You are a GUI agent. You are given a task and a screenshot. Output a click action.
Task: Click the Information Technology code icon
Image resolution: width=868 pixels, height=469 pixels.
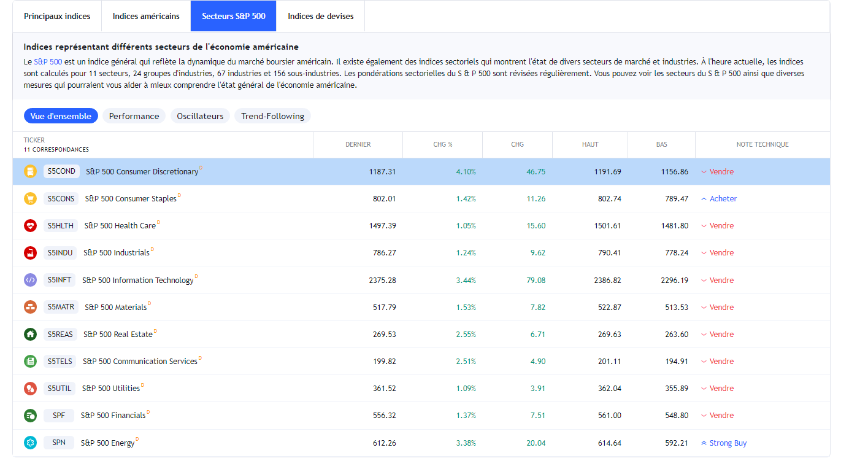[x=30, y=280]
